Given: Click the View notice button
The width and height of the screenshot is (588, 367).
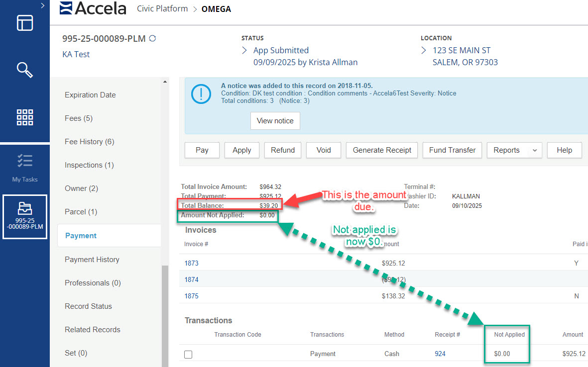Looking at the screenshot, I should pos(275,120).
